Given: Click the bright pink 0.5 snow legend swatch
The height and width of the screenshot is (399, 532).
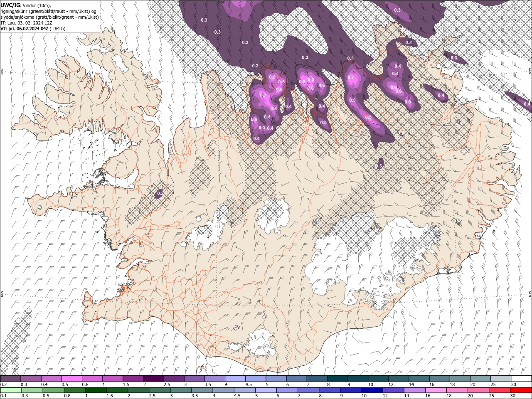Looking at the screenshot, I should tap(71, 378).
